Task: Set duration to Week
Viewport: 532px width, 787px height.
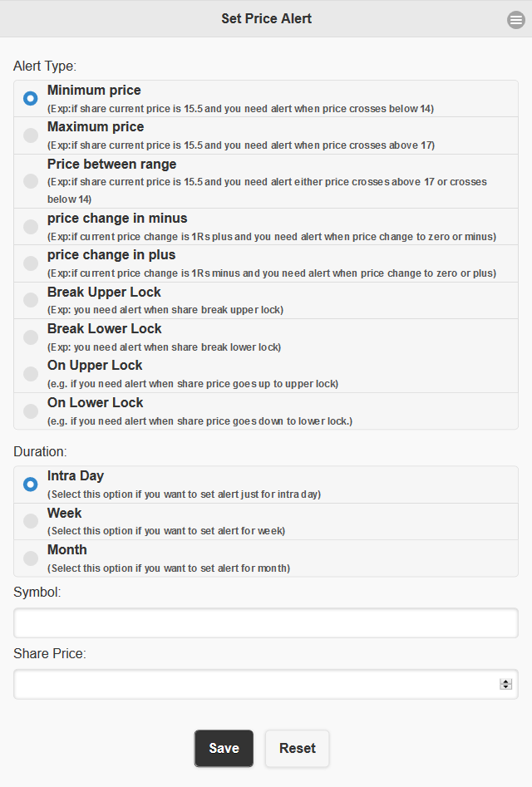Action: [266, 522]
